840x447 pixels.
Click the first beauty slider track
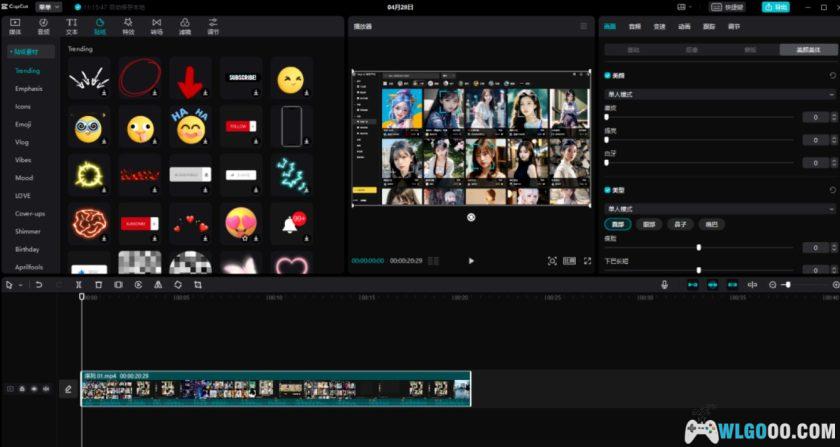(699, 117)
